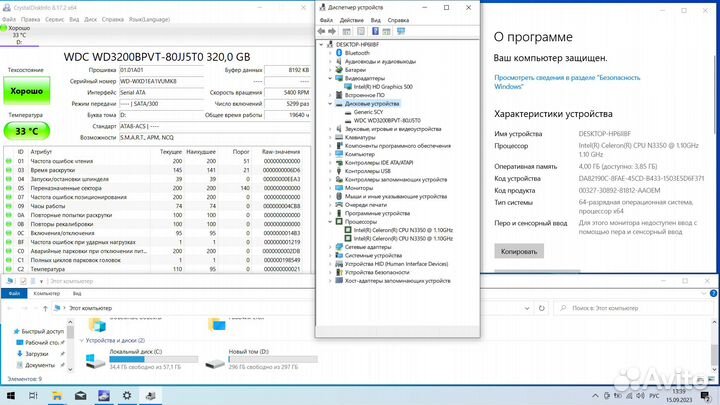Collapse Устройства и диски group
This screenshot has height=405, width=720.
(x=81, y=340)
